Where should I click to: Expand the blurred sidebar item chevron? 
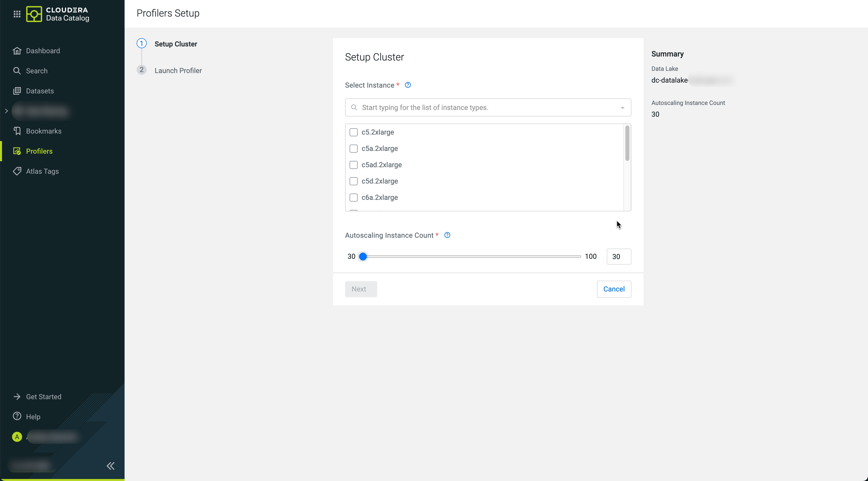pos(6,111)
